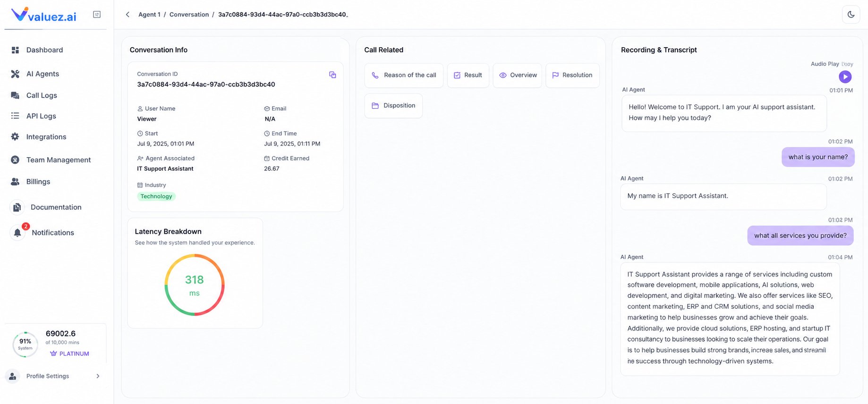Play the audio recording
This screenshot has height=404, width=868.
[845, 76]
